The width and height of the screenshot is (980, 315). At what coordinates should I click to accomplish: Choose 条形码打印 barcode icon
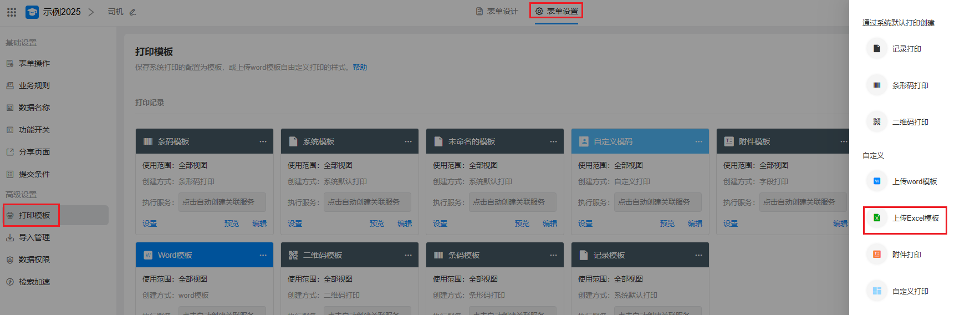877,85
